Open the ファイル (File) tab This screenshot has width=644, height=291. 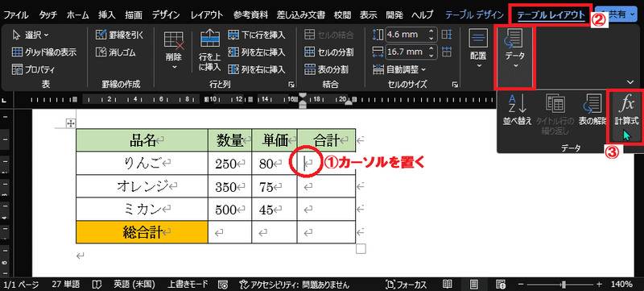coord(16,15)
